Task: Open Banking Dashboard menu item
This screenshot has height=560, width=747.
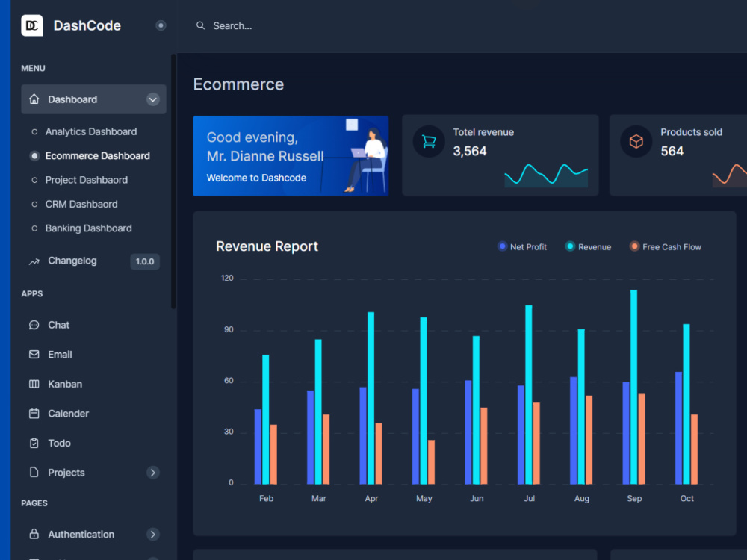Action: pyautogui.click(x=89, y=228)
